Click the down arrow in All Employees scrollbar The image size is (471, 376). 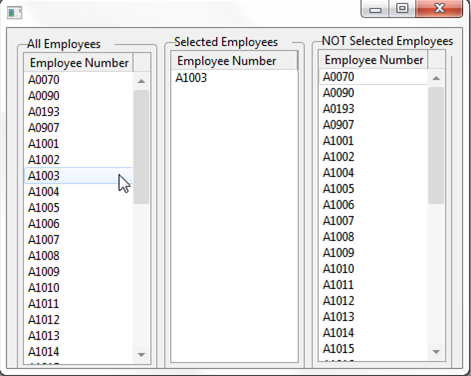141,355
